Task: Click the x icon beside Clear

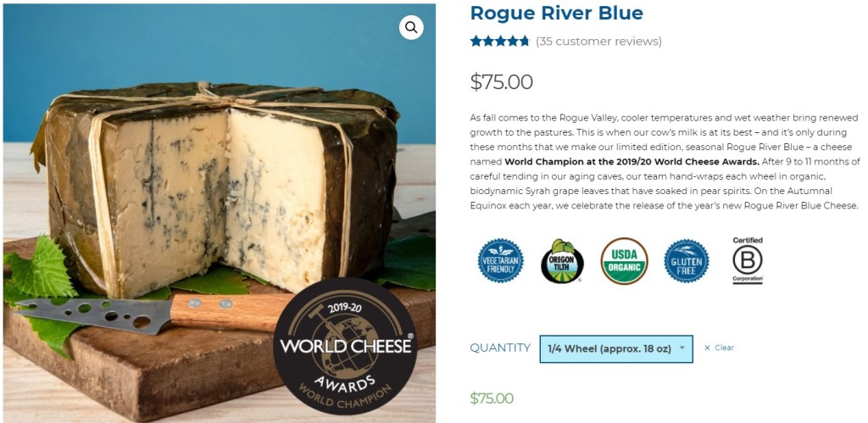Action: (707, 348)
